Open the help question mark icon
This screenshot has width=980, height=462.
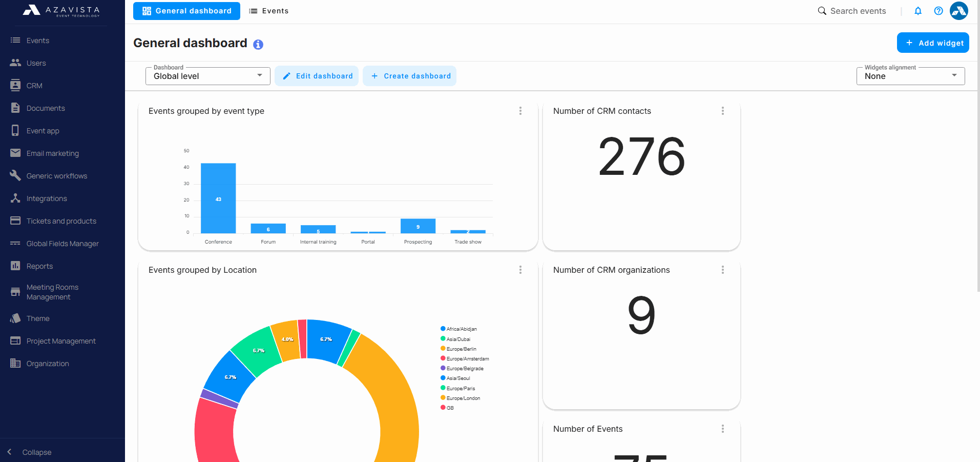(x=939, y=11)
